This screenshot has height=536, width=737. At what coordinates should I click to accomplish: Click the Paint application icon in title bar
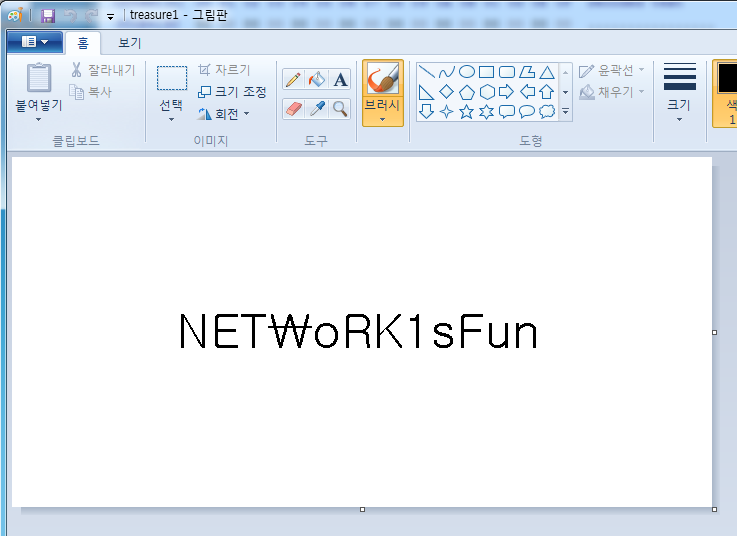(15, 15)
